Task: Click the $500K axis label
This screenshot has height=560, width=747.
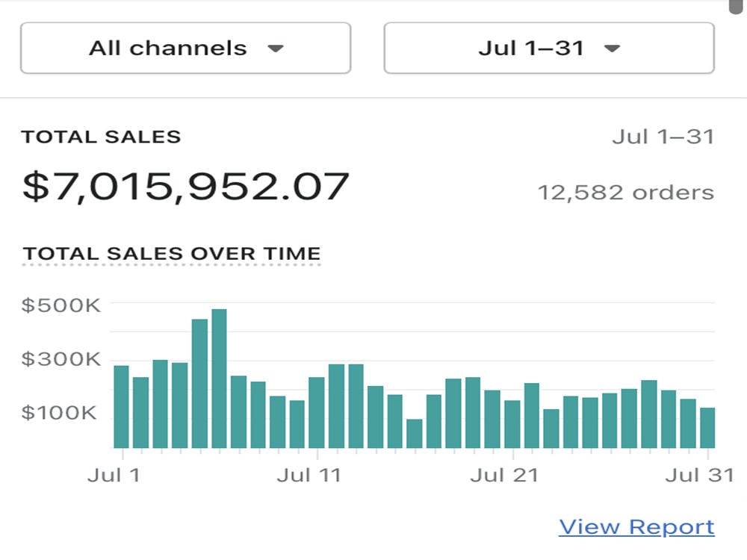Action: [x=61, y=305]
